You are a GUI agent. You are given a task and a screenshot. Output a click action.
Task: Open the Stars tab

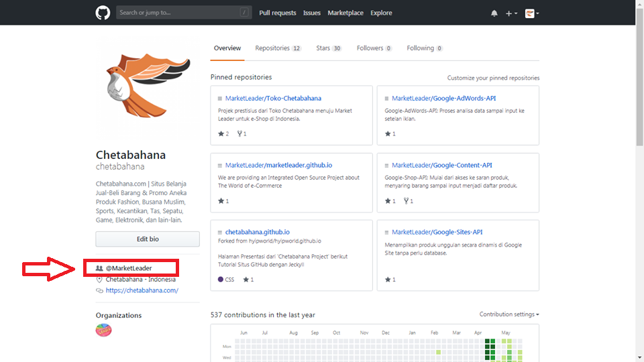click(x=329, y=48)
